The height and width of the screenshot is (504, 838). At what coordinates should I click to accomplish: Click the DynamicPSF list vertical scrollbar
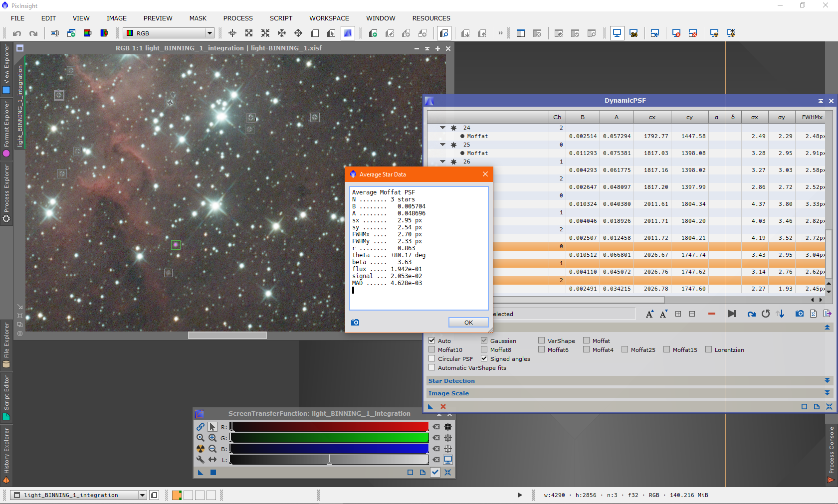click(829, 255)
